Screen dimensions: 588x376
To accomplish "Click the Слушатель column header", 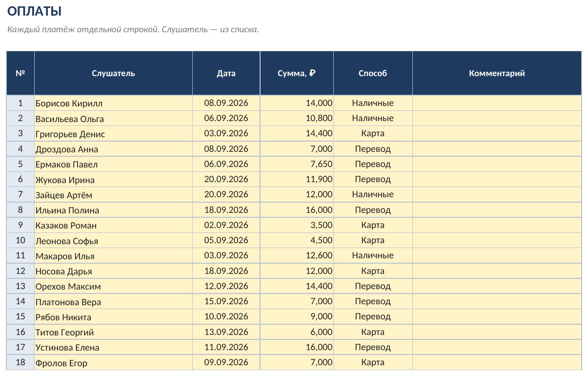I will pyautogui.click(x=113, y=73).
